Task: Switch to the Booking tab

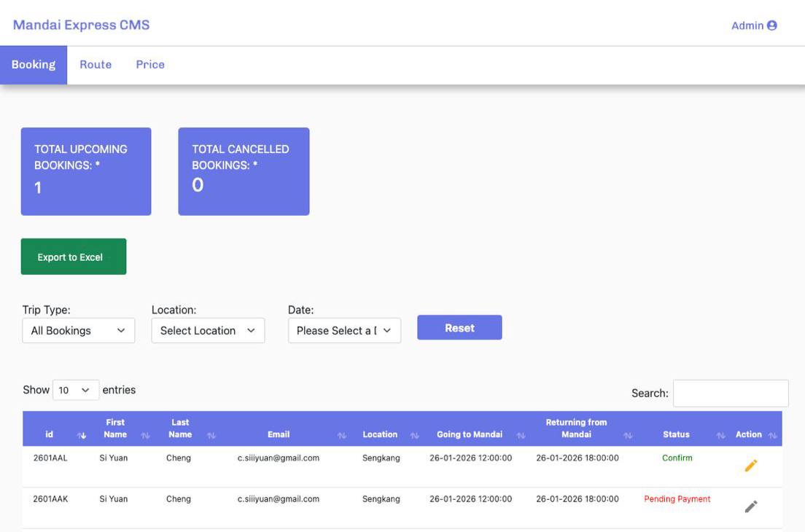Action: point(34,65)
